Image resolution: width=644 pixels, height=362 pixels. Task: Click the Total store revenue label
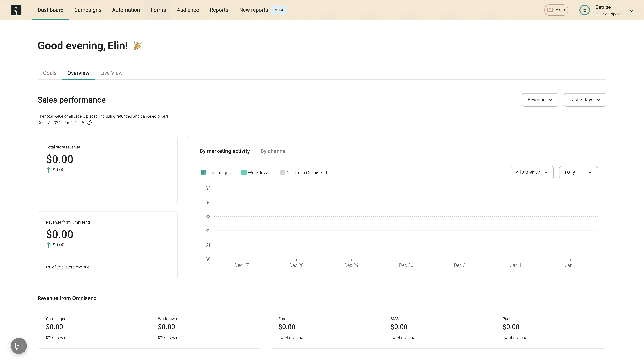[x=63, y=147]
